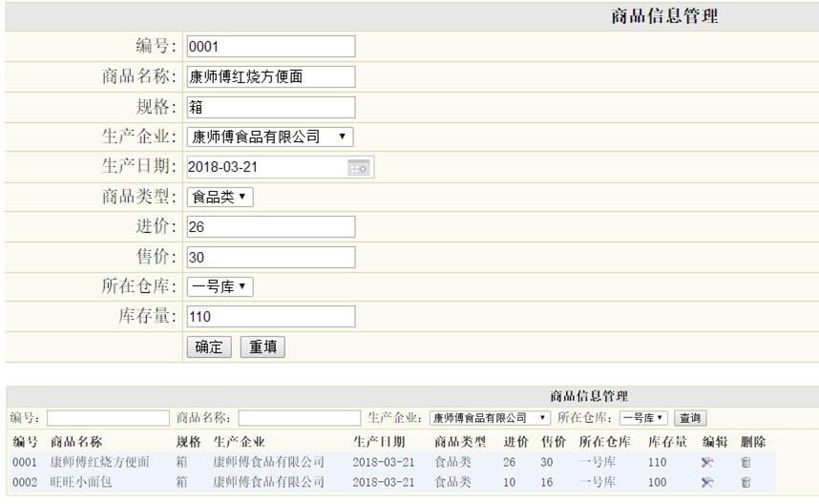Click stock value 100 in row 0002

(x=657, y=482)
